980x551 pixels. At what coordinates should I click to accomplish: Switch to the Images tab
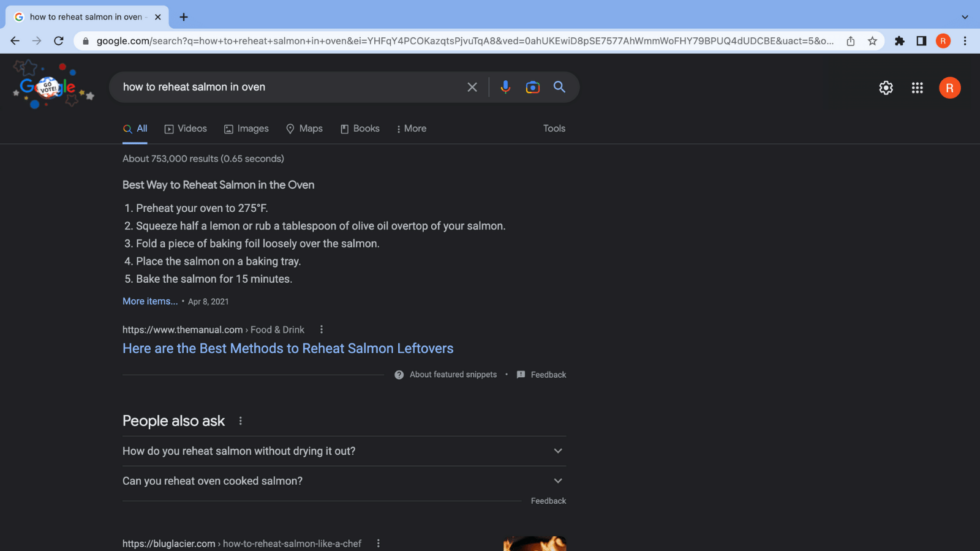(246, 129)
